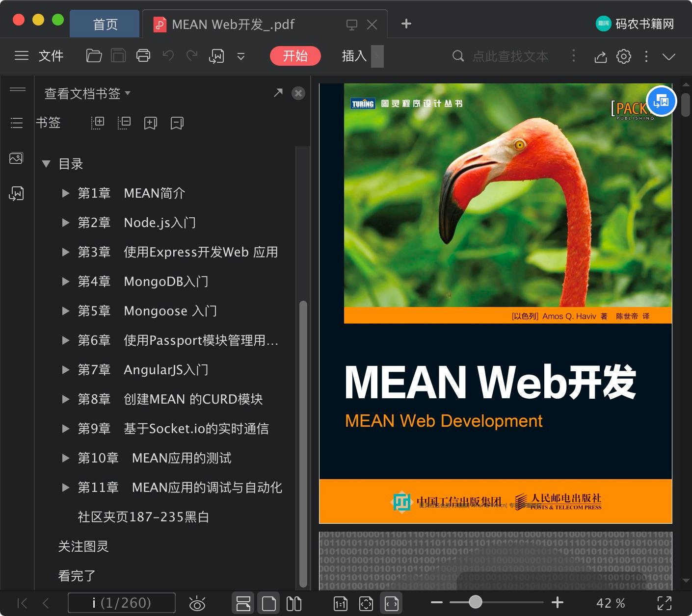Fit page to width icon

[392, 604]
